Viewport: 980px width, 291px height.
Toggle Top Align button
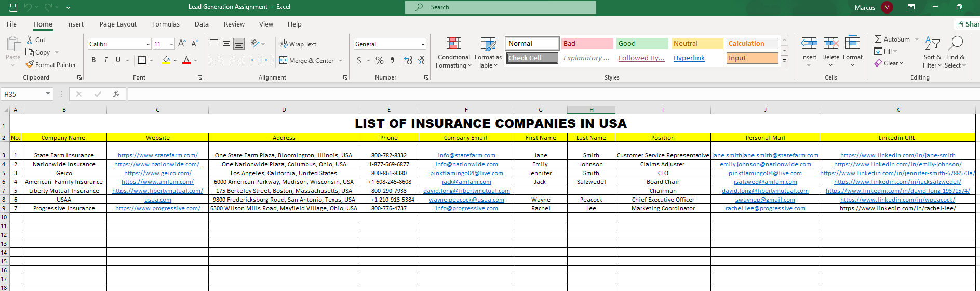[214, 44]
